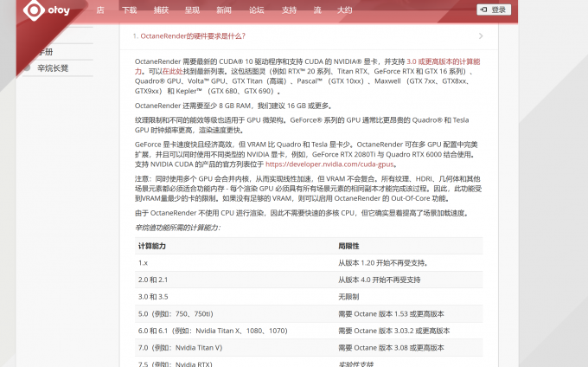Follow the 在此处 link
The image size is (588, 367).
[172, 71]
